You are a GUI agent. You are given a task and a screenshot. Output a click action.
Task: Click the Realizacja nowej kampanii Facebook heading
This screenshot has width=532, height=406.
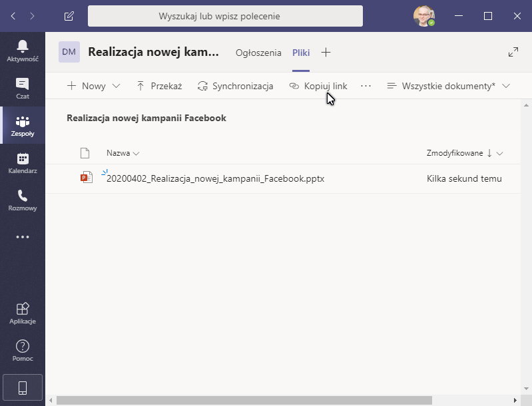146,118
